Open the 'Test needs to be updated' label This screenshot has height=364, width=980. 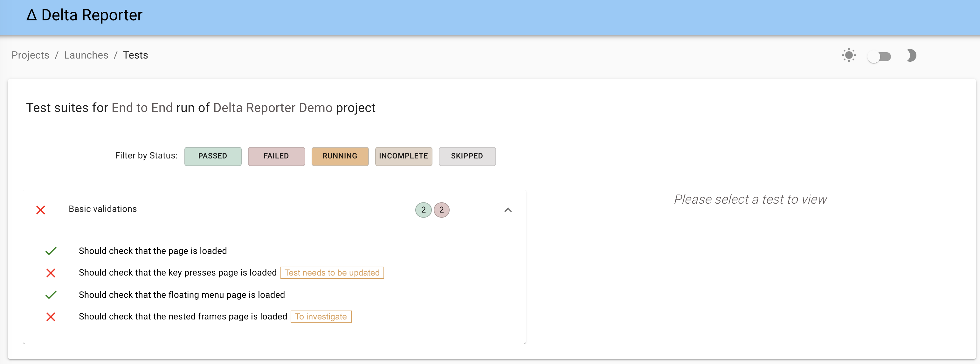(332, 273)
